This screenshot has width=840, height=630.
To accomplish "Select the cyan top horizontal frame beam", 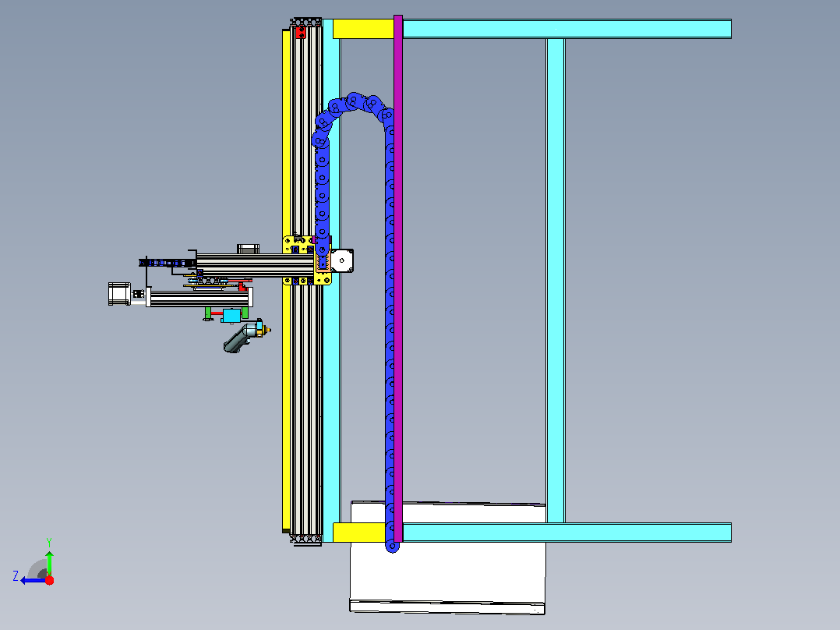I will (x=566, y=29).
